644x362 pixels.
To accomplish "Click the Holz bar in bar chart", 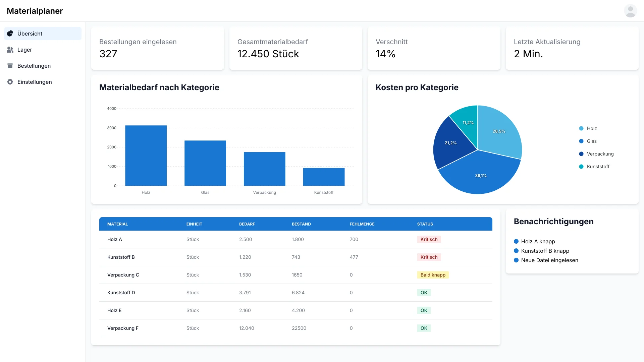I will [x=146, y=156].
